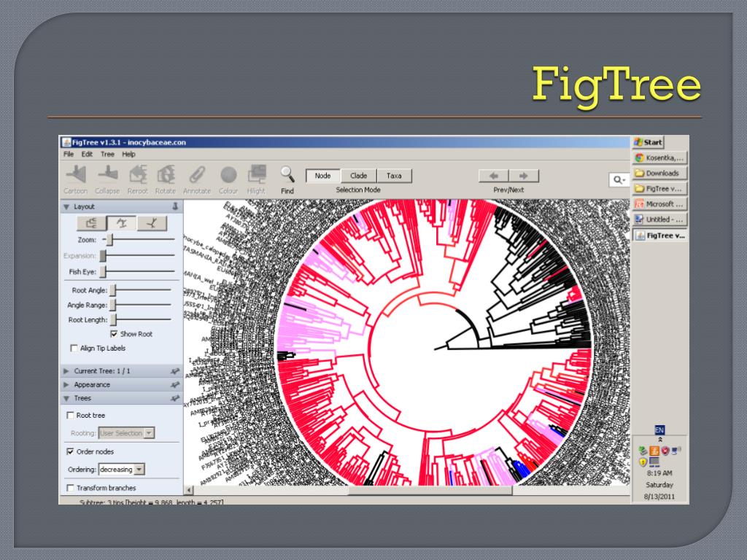
Task: Click the Windows Start button
Action: point(649,142)
